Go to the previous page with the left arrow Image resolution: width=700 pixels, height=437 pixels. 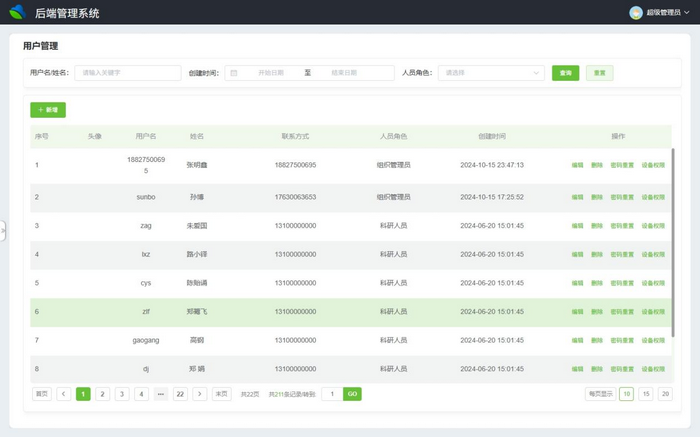(x=64, y=394)
